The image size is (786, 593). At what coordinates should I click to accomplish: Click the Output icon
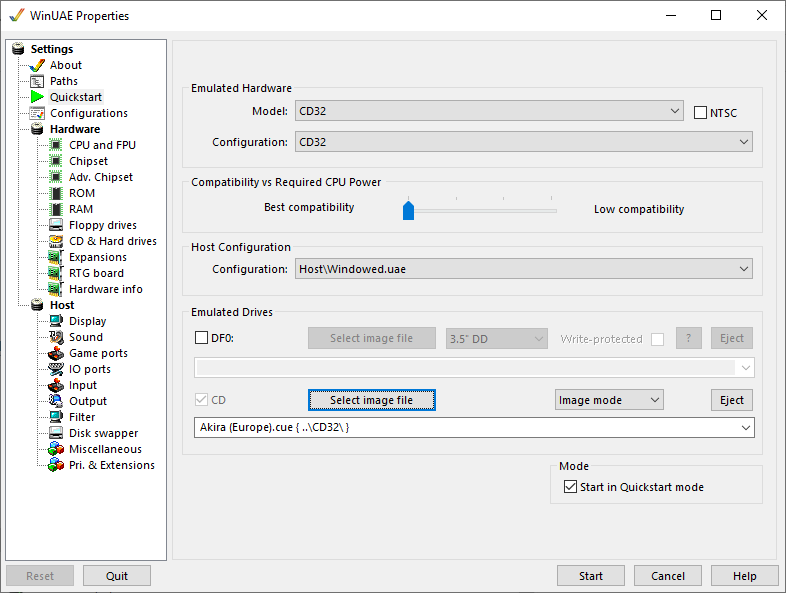(56, 401)
